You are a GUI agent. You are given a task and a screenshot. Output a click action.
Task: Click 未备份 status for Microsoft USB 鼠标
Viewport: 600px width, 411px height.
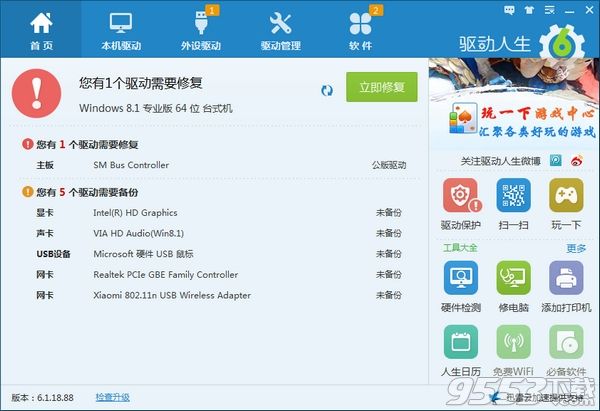pos(389,254)
